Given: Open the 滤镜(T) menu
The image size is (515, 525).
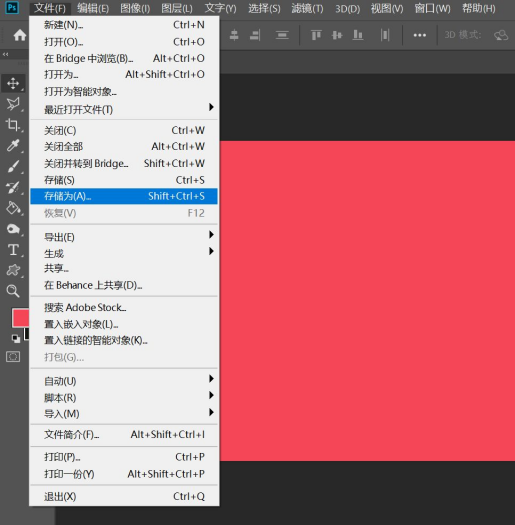Looking at the screenshot, I should tap(307, 8).
